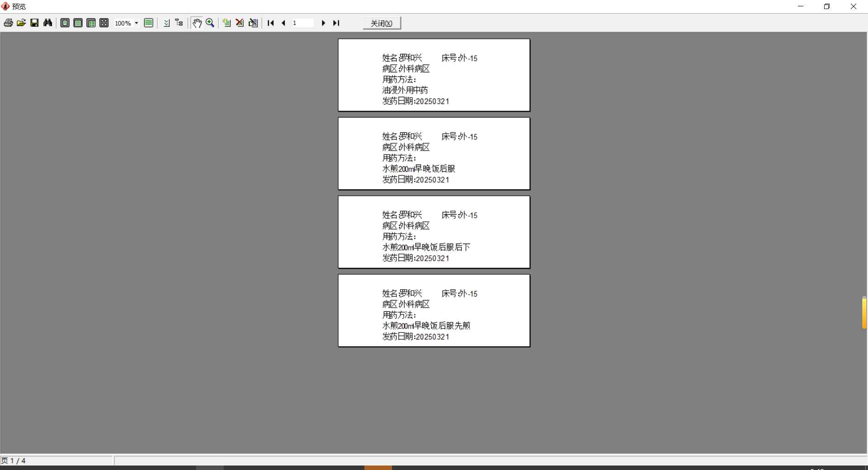868x470 pixels.
Task: Jump to the first page
Action: (x=271, y=23)
